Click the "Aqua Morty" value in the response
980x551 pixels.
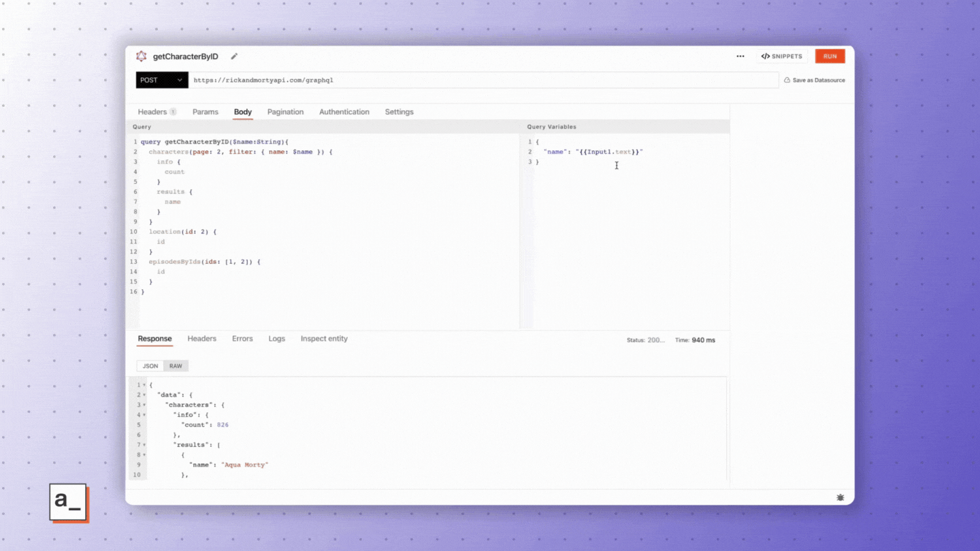click(x=245, y=465)
